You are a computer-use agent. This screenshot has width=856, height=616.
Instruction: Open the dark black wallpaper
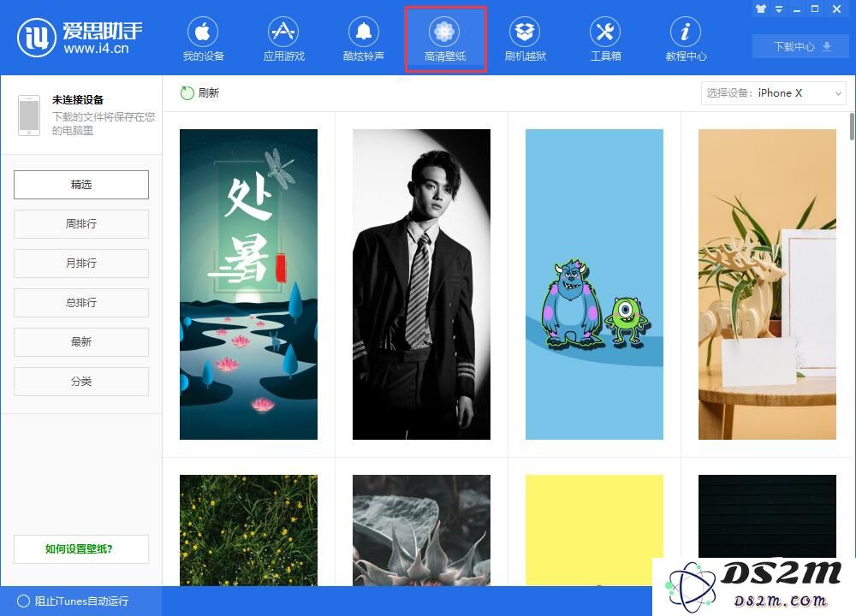(767, 516)
